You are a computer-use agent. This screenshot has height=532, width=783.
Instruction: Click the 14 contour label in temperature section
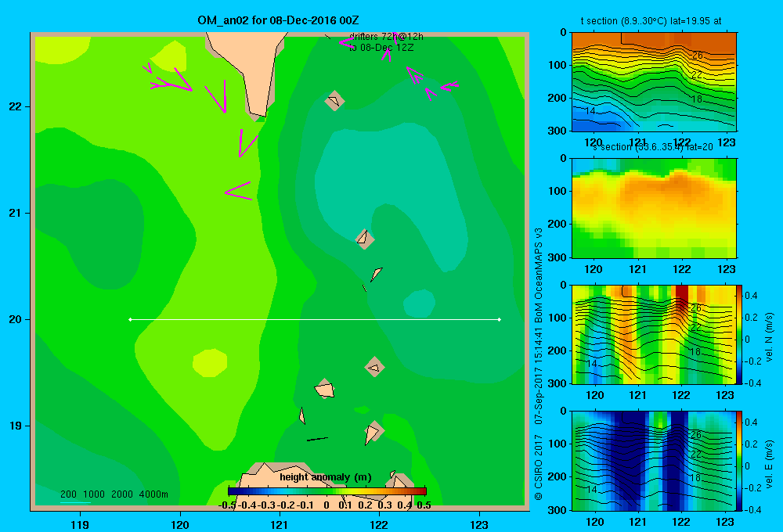[x=590, y=111]
